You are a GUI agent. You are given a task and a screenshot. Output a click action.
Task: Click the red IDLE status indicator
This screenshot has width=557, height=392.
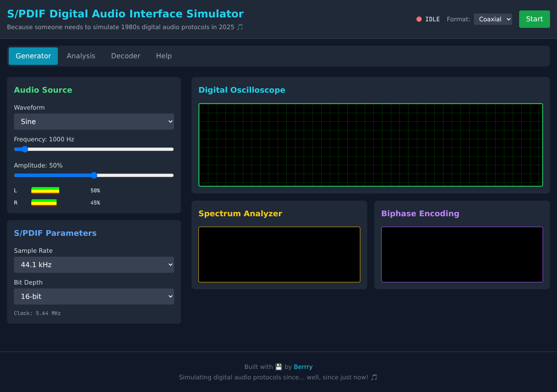[x=419, y=19]
